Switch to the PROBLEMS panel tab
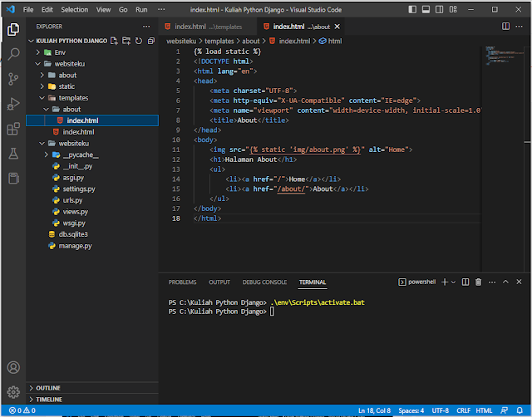 coord(182,282)
